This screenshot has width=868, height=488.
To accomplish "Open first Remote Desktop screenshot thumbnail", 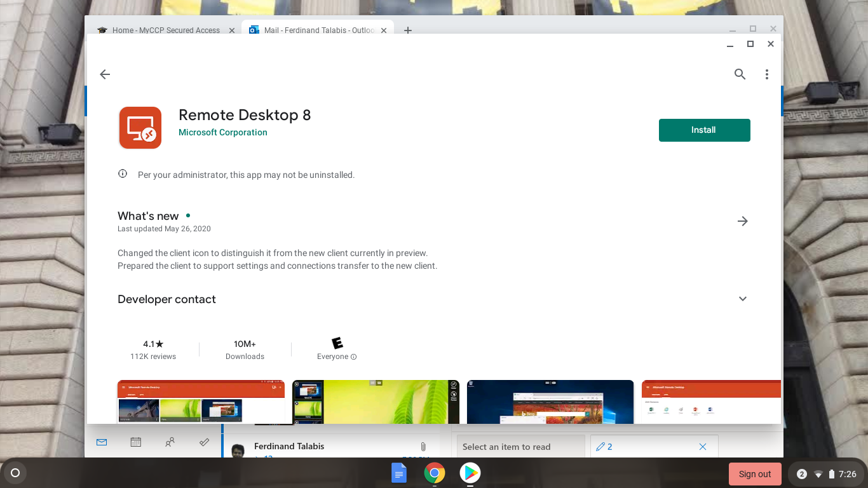I will pyautogui.click(x=201, y=402).
